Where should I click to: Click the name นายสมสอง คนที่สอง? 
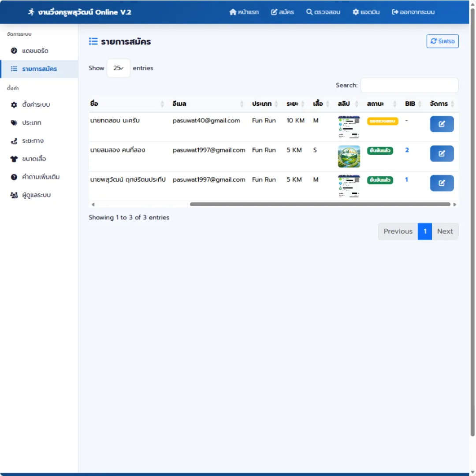118,150
